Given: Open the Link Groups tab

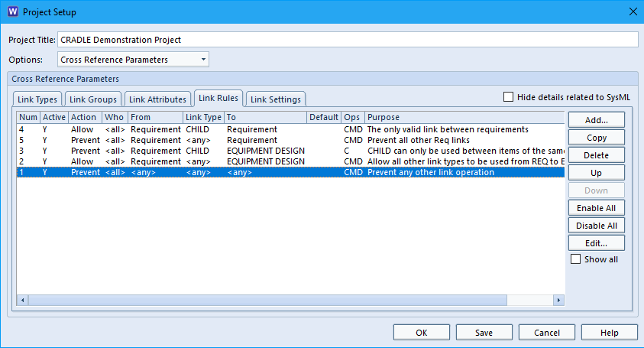Looking at the screenshot, I should tap(93, 99).
